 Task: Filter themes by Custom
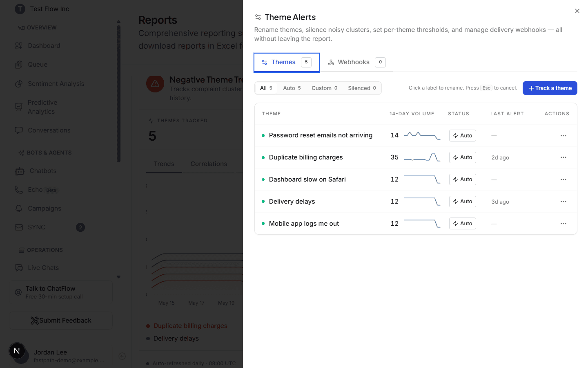tap(324, 88)
